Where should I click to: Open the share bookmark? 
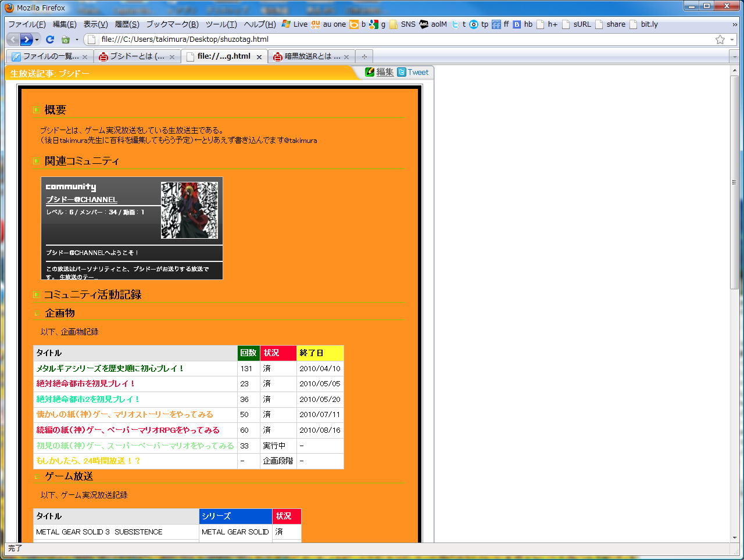point(610,24)
